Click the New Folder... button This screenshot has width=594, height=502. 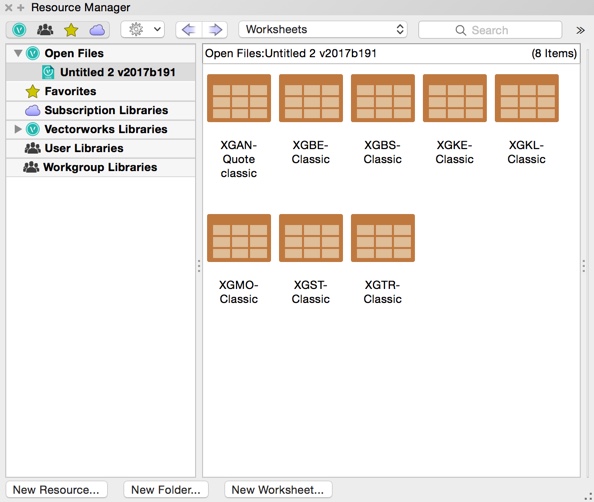(166, 489)
